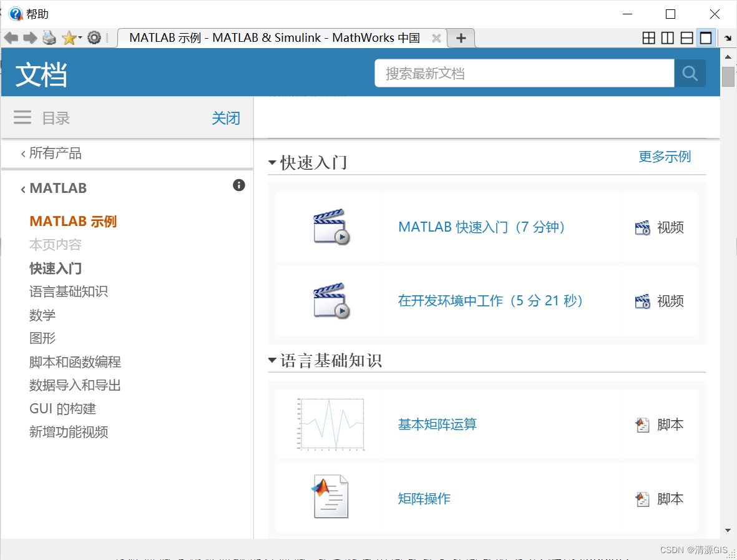Jump to 新增功能视频 in sidebar
The height and width of the screenshot is (560, 737).
tap(69, 431)
